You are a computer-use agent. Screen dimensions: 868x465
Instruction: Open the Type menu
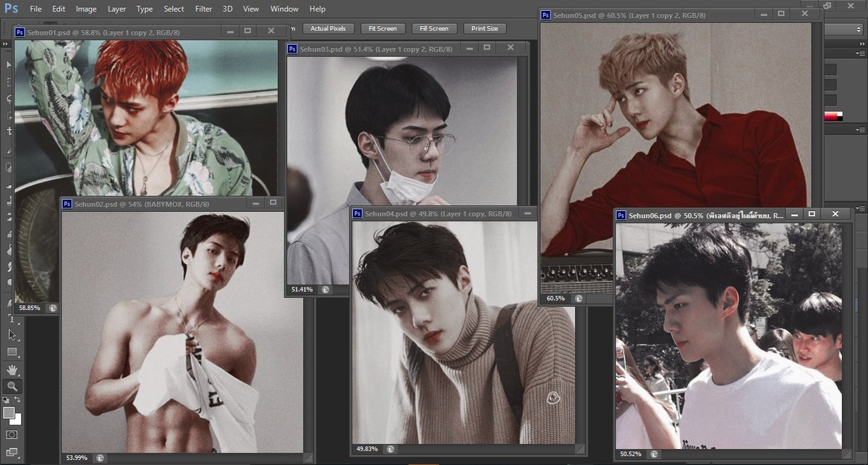coord(145,9)
